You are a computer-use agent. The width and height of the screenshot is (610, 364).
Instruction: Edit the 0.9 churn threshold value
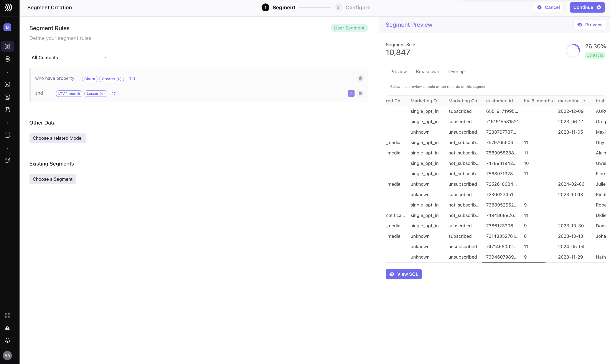tap(132, 79)
